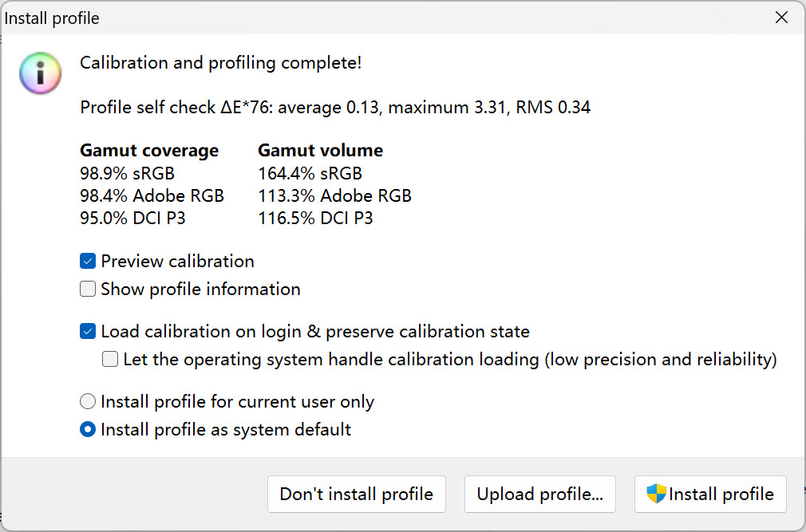Click the Profile self check ΔE*76 line
The image size is (806, 532).
[335, 107]
